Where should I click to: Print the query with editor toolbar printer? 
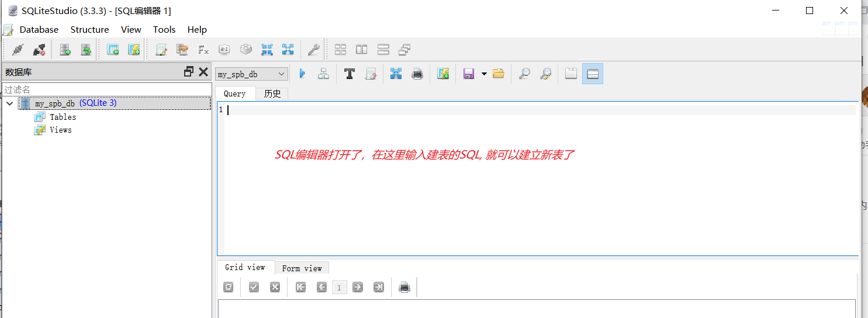pos(417,74)
